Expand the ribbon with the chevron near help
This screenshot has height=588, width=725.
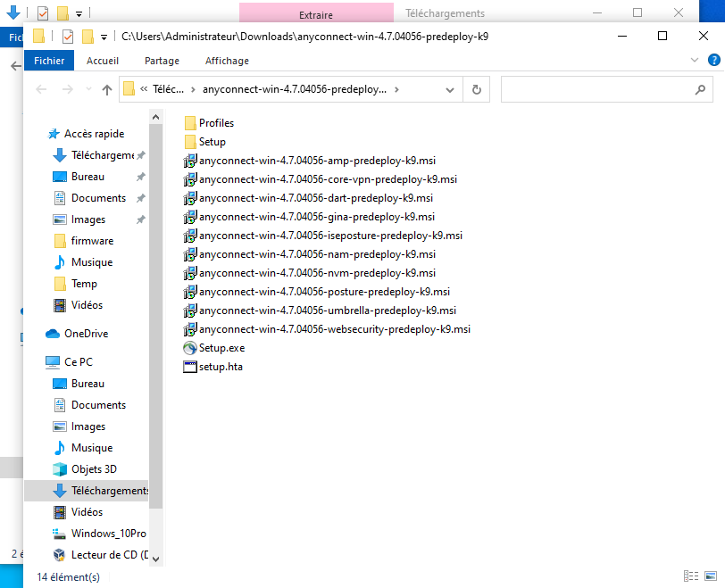(696, 60)
